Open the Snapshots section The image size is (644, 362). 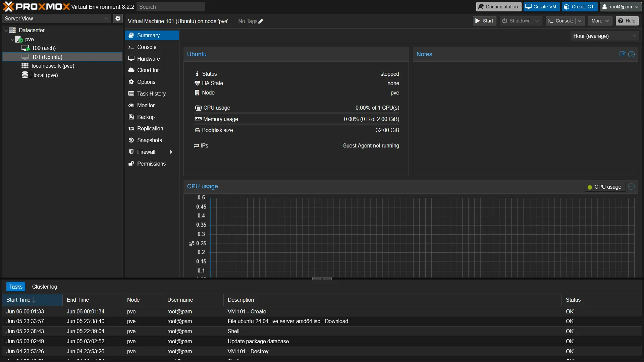pos(152,140)
